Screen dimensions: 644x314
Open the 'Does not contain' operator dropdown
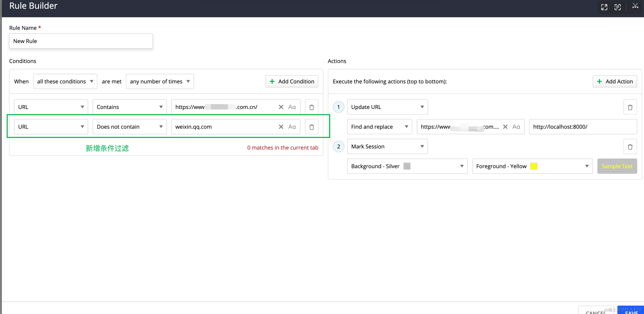(130, 127)
